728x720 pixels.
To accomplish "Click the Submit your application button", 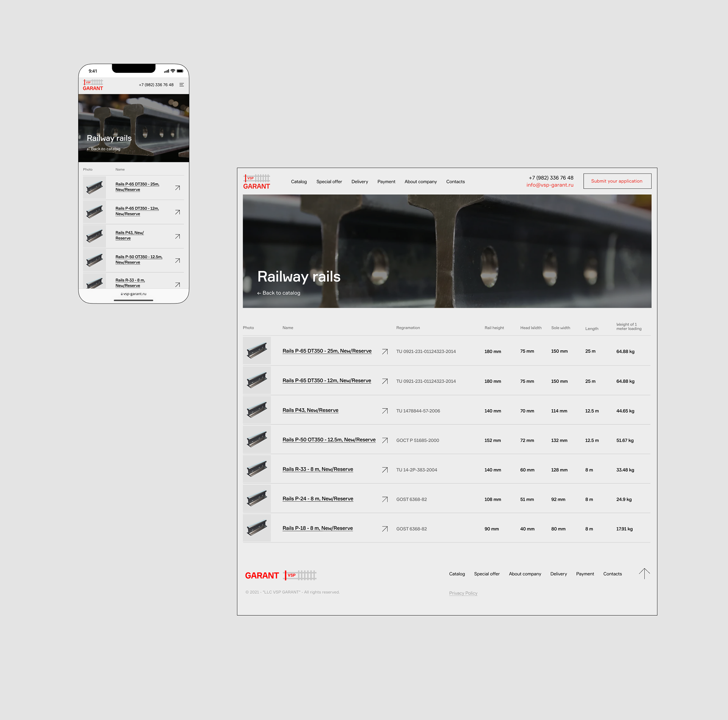I will point(617,181).
